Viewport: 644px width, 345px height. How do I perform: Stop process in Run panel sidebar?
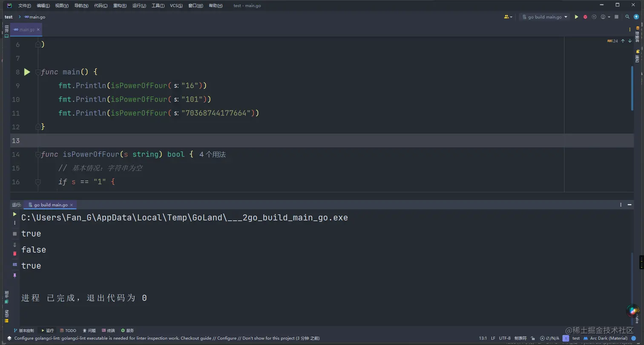point(14,234)
